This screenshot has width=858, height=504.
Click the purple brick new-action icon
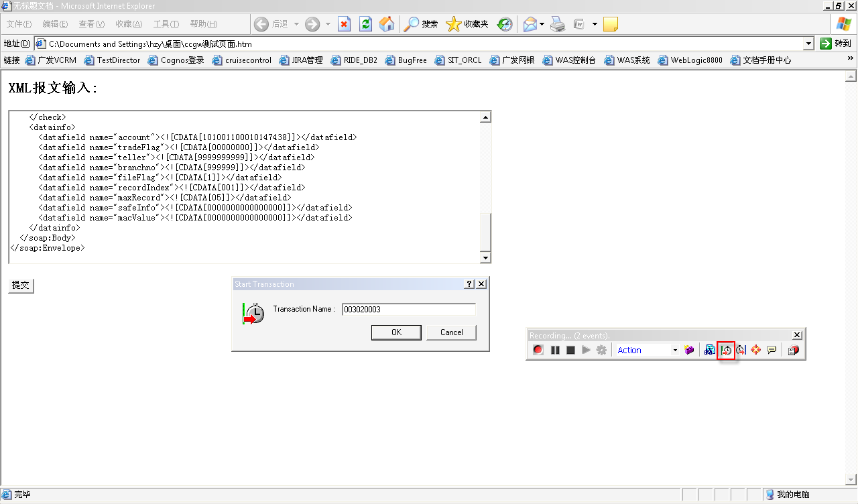point(689,350)
